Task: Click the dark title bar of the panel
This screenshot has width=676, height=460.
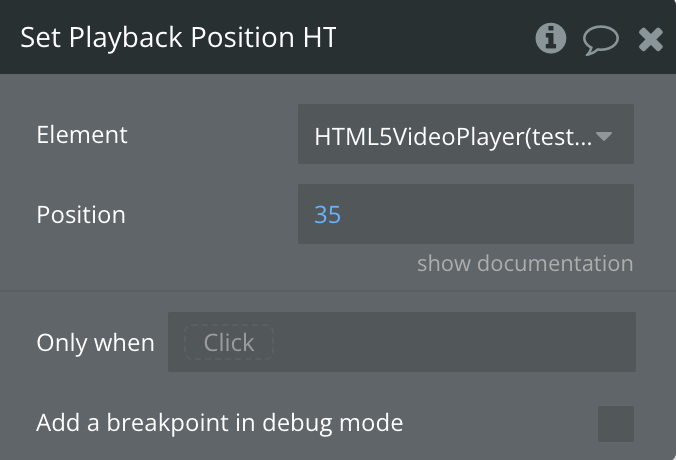Action: tap(431, 37)
